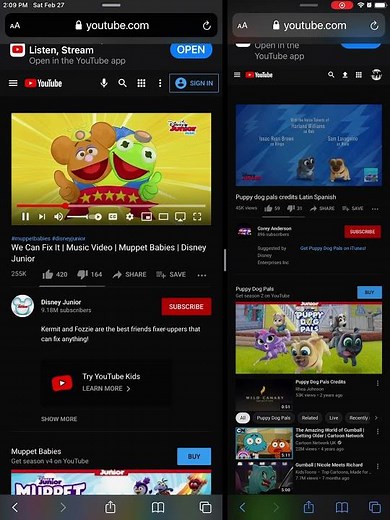Open options for Amazing World of Gumball video
This screenshot has height=520, width=390.
point(378,432)
